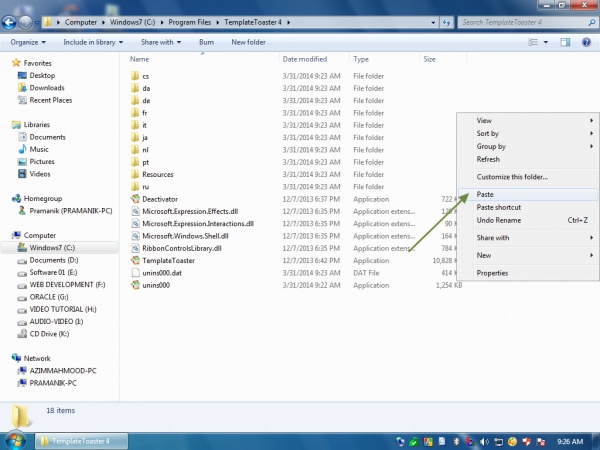The height and width of the screenshot is (450, 600).
Task: Select the Deactivator application icon
Action: pos(135,199)
